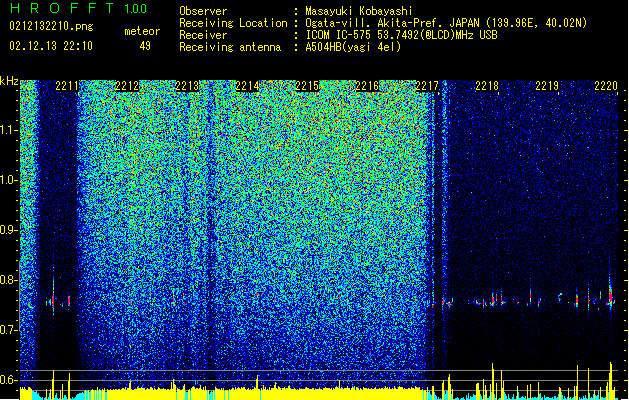This screenshot has height=400, width=629.
Task: Click the meteor label
Action: tap(142, 31)
